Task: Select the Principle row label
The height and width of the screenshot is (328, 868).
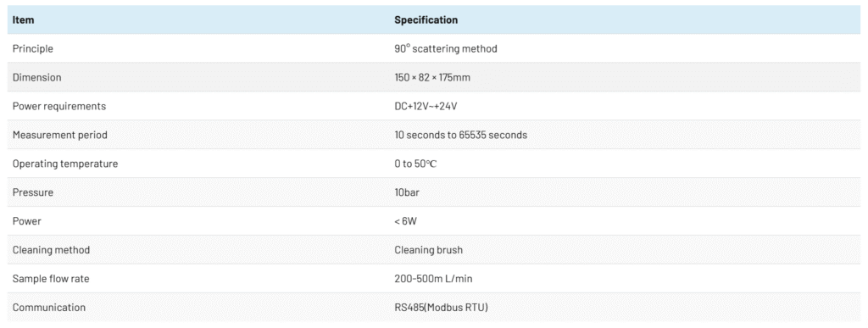Action: 33,48
